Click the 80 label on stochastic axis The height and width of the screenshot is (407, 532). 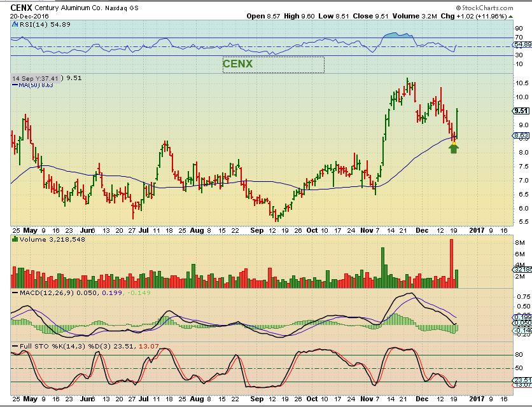tap(519, 355)
